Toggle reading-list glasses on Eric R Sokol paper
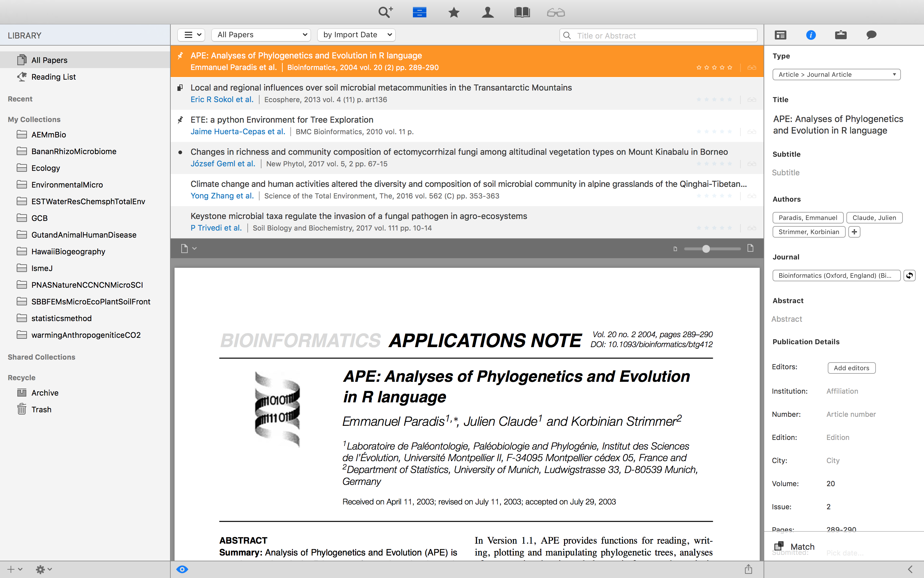The height and width of the screenshot is (578, 924). click(x=752, y=100)
